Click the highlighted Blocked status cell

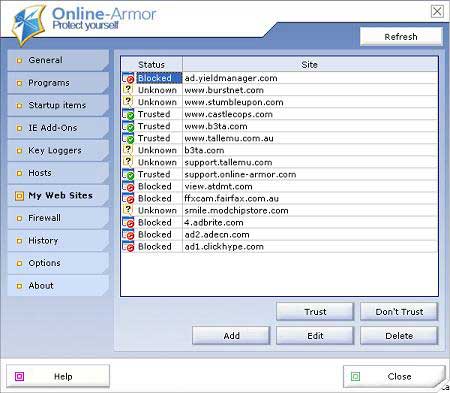click(159, 78)
